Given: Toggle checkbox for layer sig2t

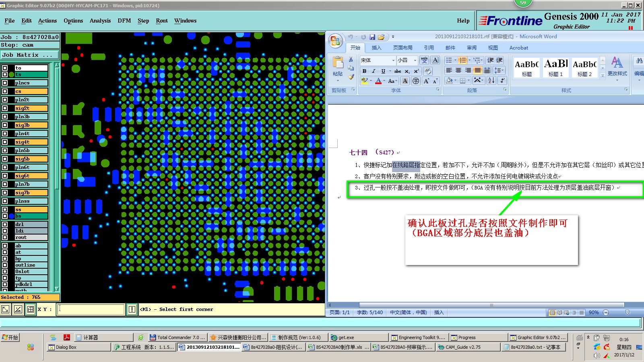Looking at the screenshot, I should pos(5,108).
